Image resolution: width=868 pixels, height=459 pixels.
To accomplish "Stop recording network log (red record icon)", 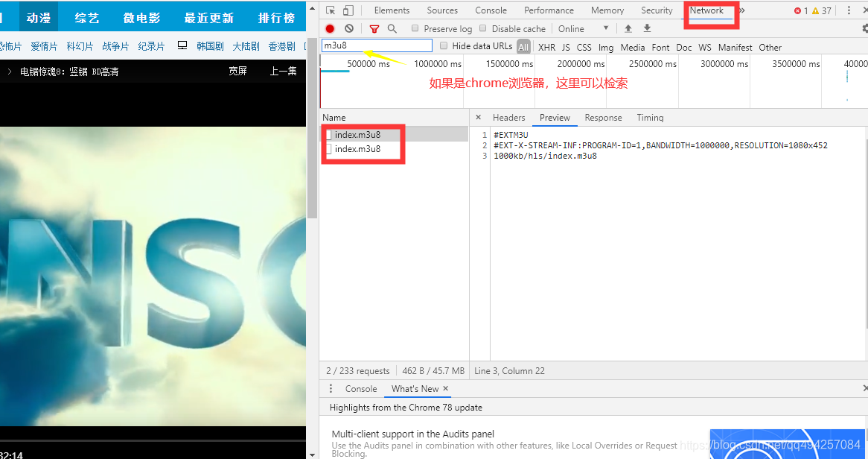I will [x=330, y=28].
